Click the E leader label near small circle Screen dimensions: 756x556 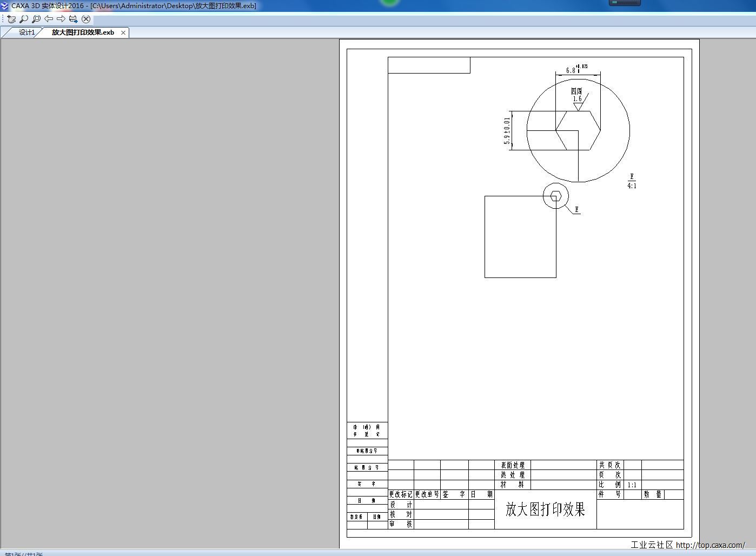tap(577, 209)
